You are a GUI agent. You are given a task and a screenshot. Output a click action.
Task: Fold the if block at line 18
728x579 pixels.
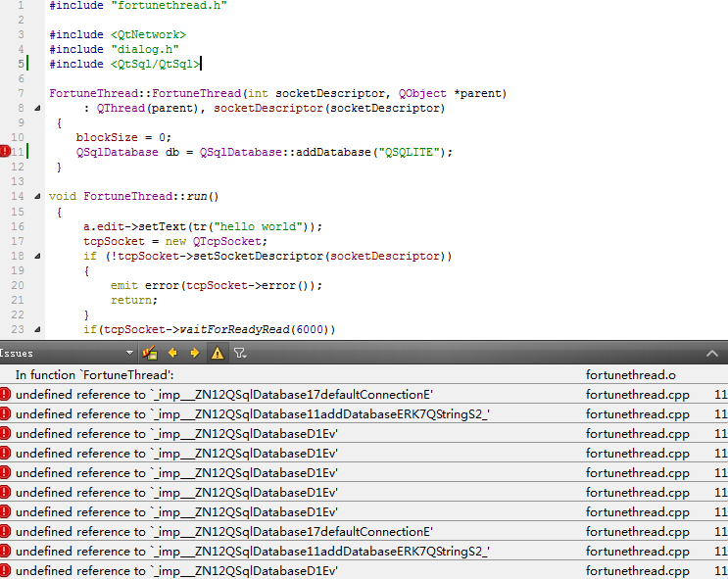(x=37, y=256)
